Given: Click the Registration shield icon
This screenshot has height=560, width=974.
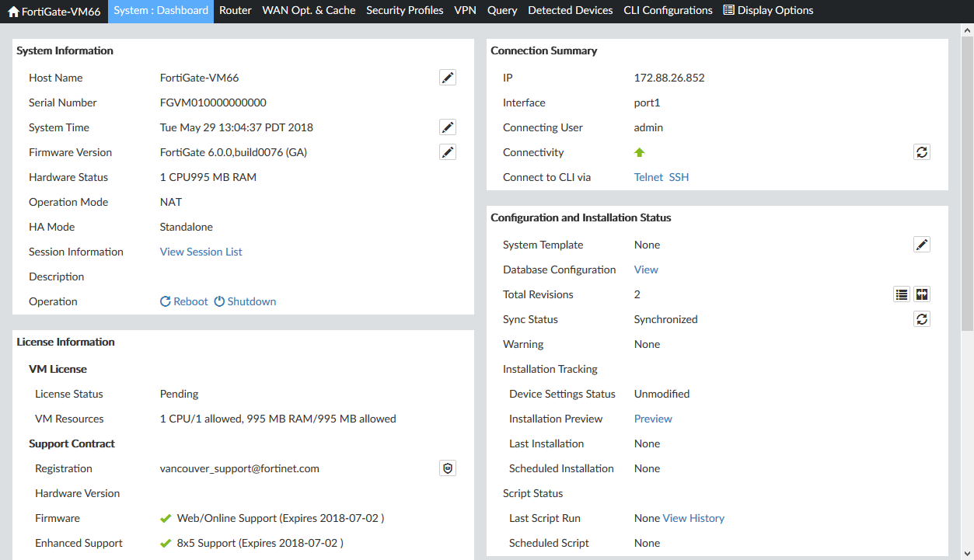Looking at the screenshot, I should pyautogui.click(x=448, y=468).
